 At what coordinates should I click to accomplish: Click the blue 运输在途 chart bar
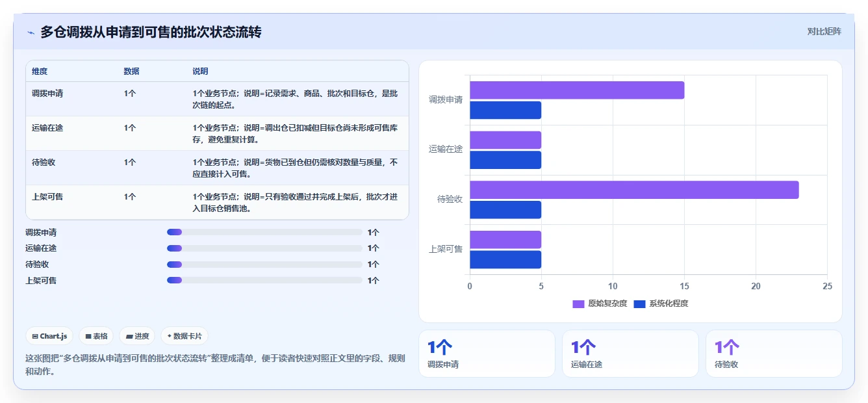[x=505, y=160]
